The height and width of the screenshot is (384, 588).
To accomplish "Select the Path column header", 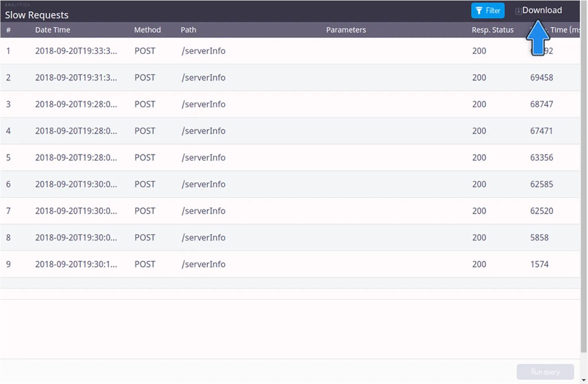I will (188, 30).
